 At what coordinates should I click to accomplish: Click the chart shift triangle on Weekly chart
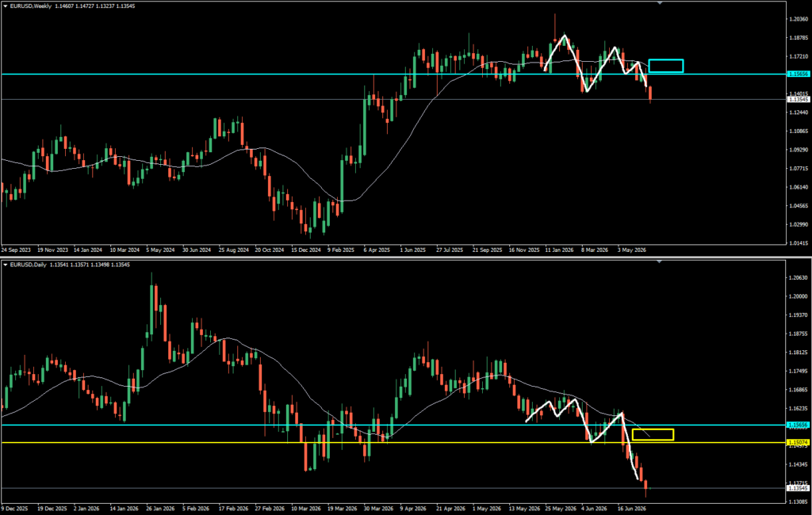point(659,3)
